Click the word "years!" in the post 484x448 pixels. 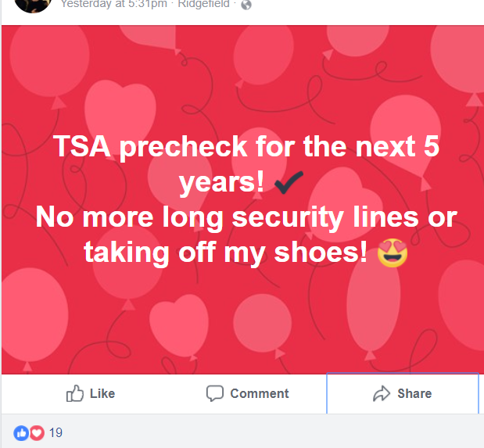(221, 182)
